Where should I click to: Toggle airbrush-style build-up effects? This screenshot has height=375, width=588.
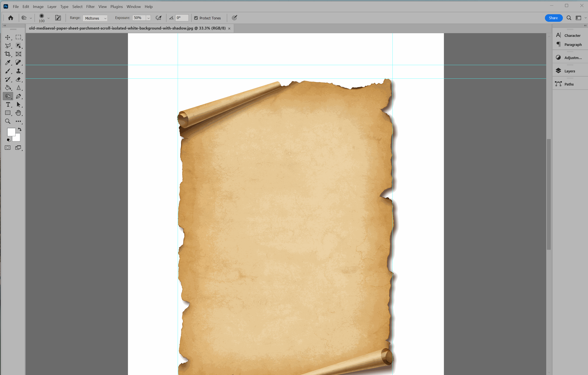(x=159, y=18)
